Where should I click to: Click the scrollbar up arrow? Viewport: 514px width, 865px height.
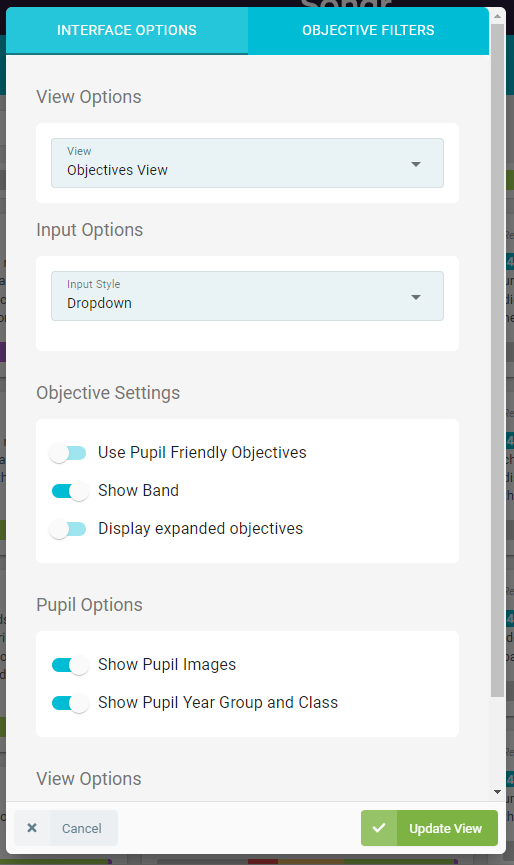[x=497, y=16]
